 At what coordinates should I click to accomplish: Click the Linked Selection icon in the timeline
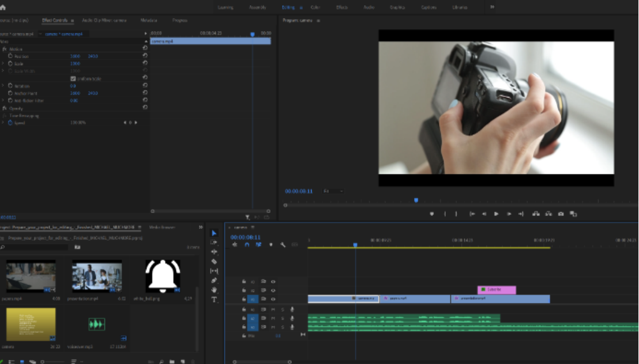pos(258,245)
